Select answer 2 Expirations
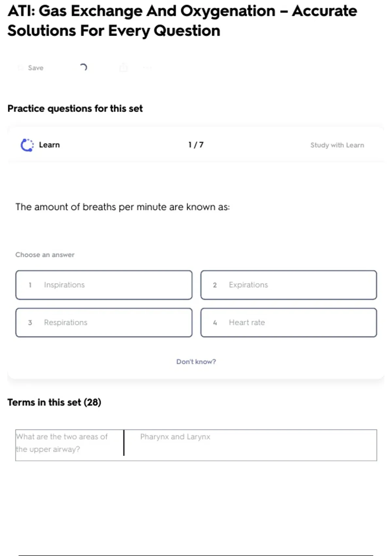 click(288, 285)
